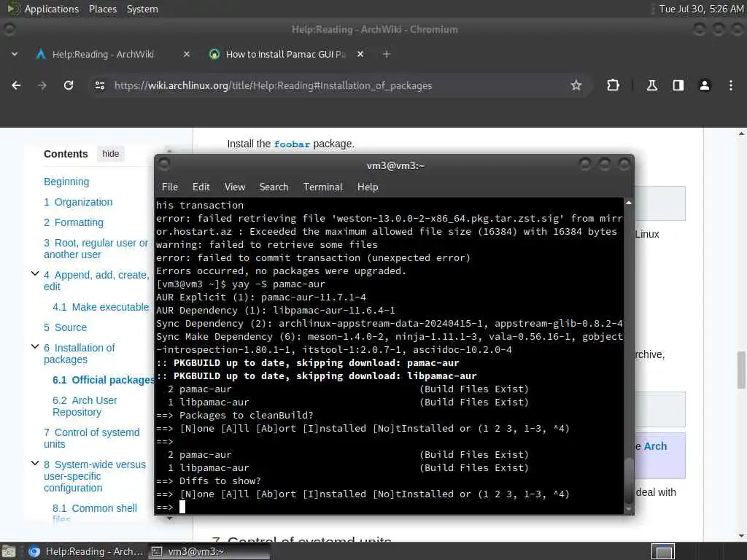Click the terminal scrollbar up arrow
The image size is (747, 560).
pyautogui.click(x=628, y=203)
